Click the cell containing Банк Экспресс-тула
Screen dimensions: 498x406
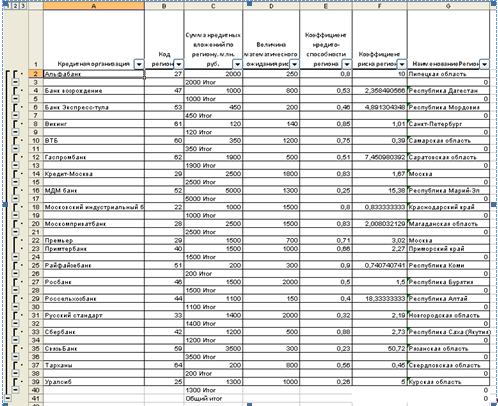tap(94, 107)
